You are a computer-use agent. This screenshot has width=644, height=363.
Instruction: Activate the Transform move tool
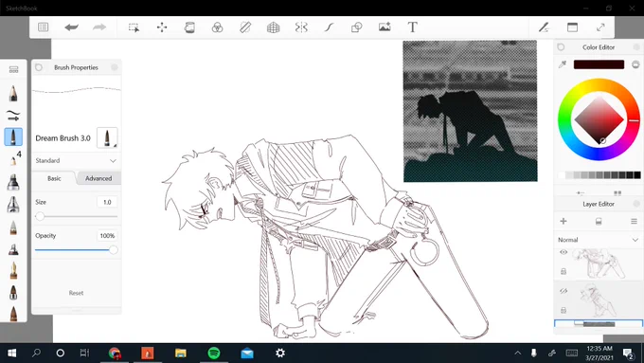[x=162, y=27]
